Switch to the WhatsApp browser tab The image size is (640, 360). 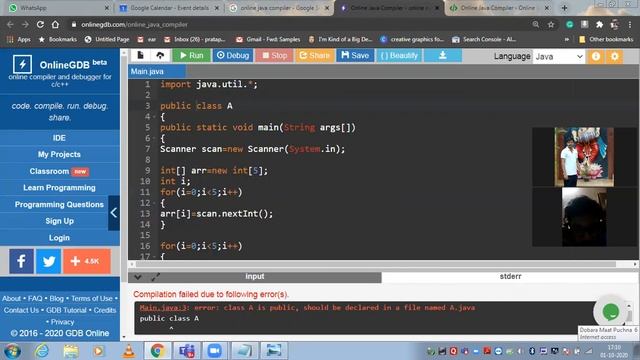(60, 8)
